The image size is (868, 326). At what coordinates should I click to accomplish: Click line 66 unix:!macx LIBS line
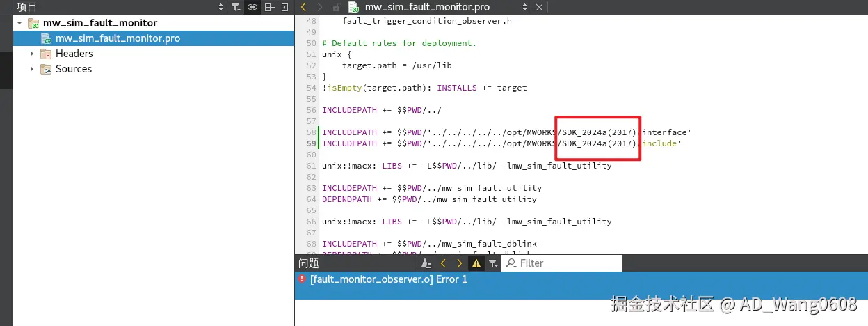point(467,222)
